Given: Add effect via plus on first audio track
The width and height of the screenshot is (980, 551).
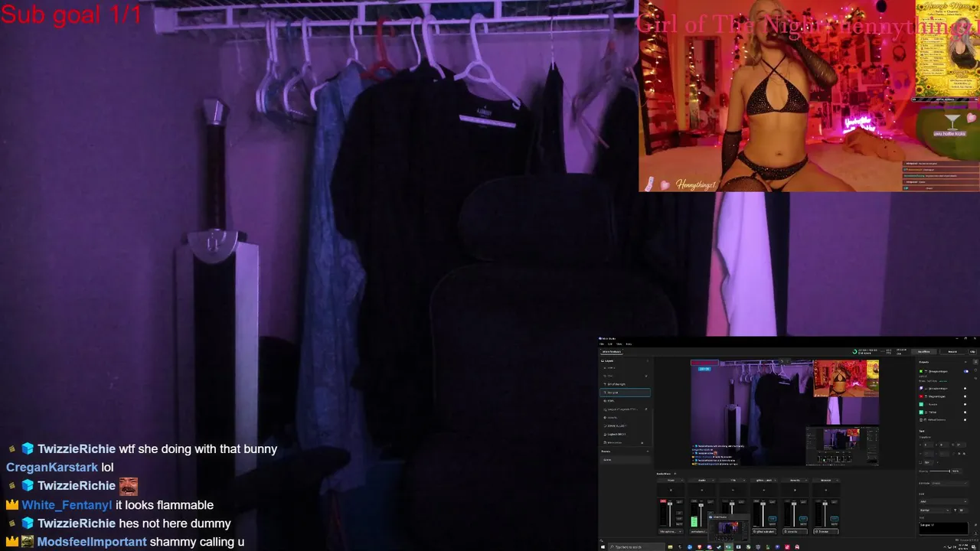Looking at the screenshot, I should [x=671, y=490].
